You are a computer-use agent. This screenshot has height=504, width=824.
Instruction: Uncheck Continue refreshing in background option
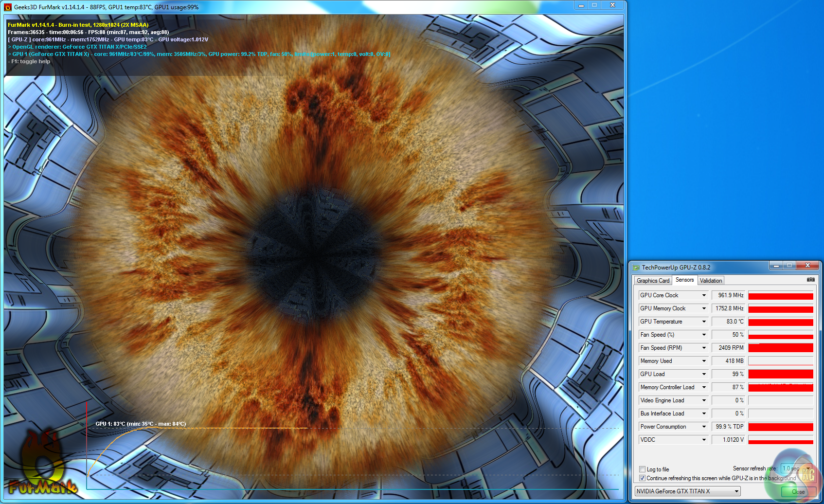click(643, 478)
